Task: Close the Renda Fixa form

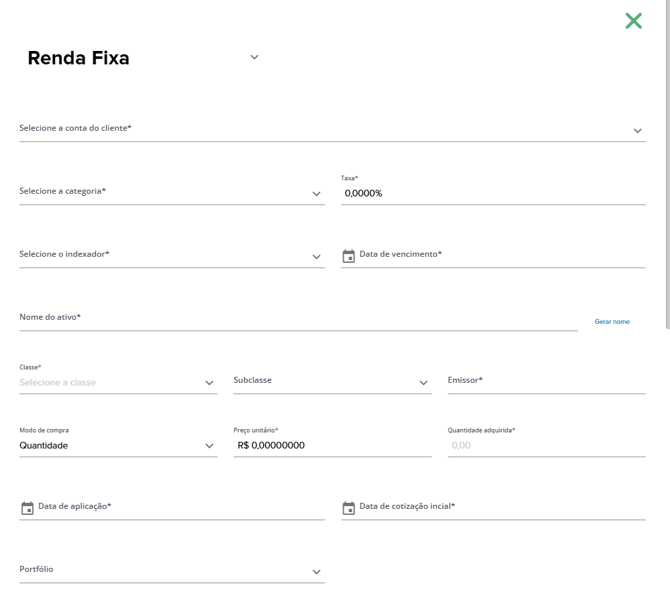Action: (x=633, y=21)
